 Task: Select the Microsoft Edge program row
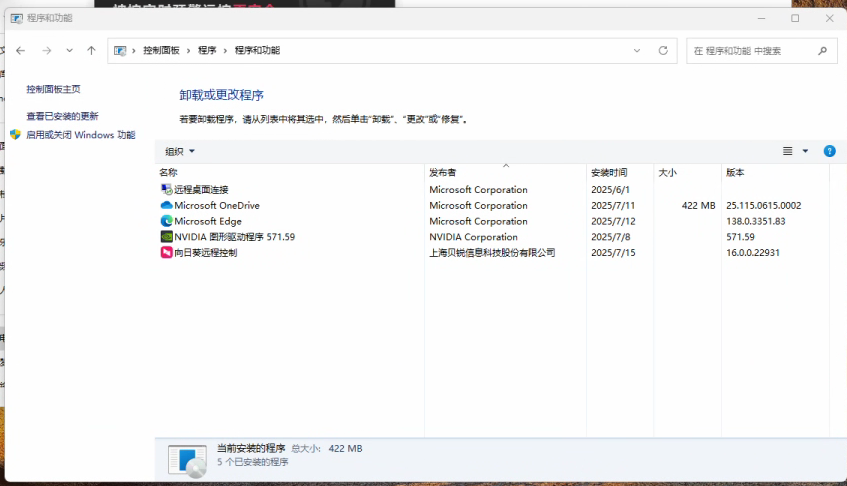point(492,221)
